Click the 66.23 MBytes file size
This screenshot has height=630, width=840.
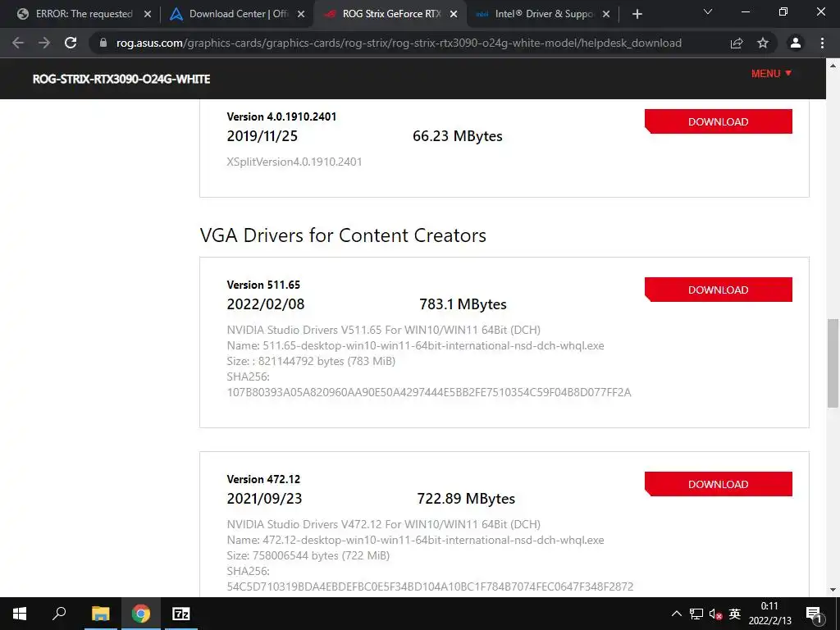click(458, 136)
